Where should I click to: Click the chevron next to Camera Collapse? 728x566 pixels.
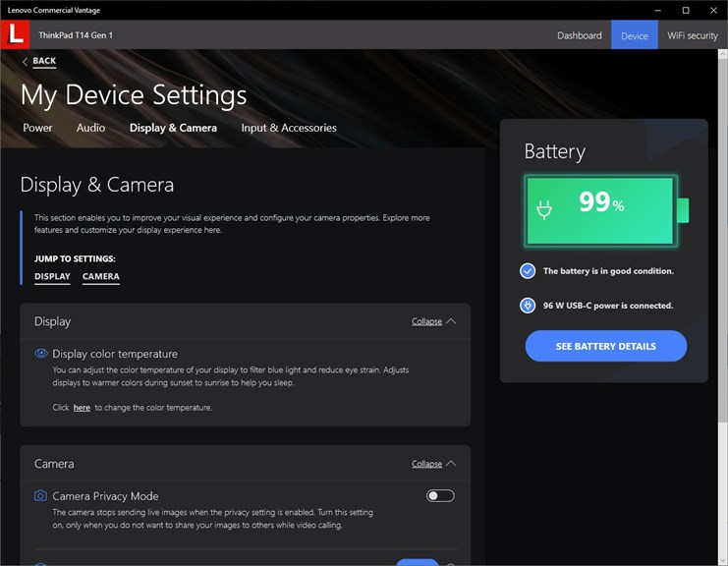[451, 464]
